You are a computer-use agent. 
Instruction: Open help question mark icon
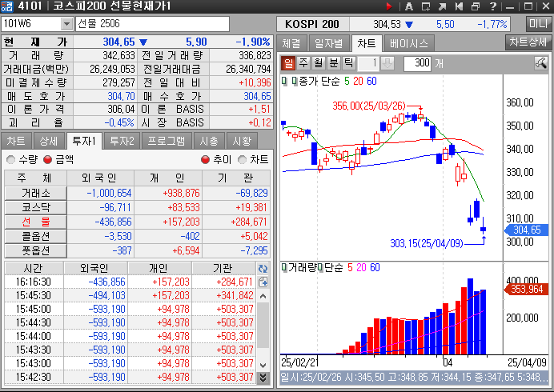493,6
